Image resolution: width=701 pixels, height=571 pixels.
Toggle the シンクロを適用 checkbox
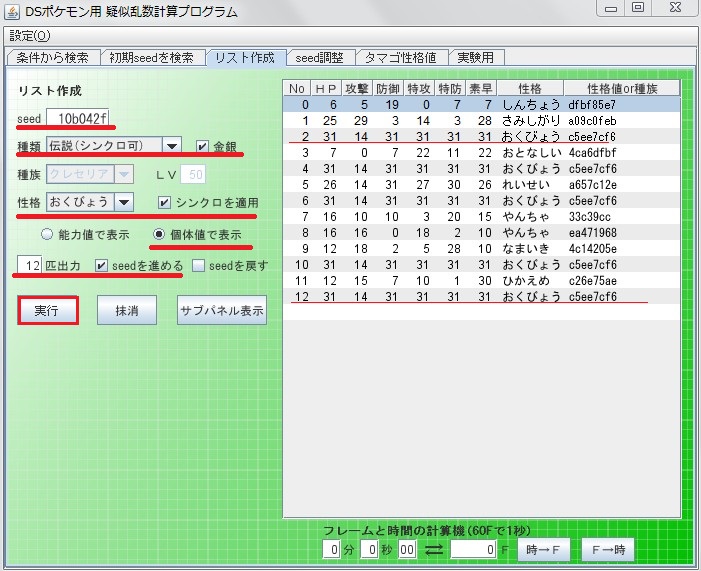tap(164, 203)
